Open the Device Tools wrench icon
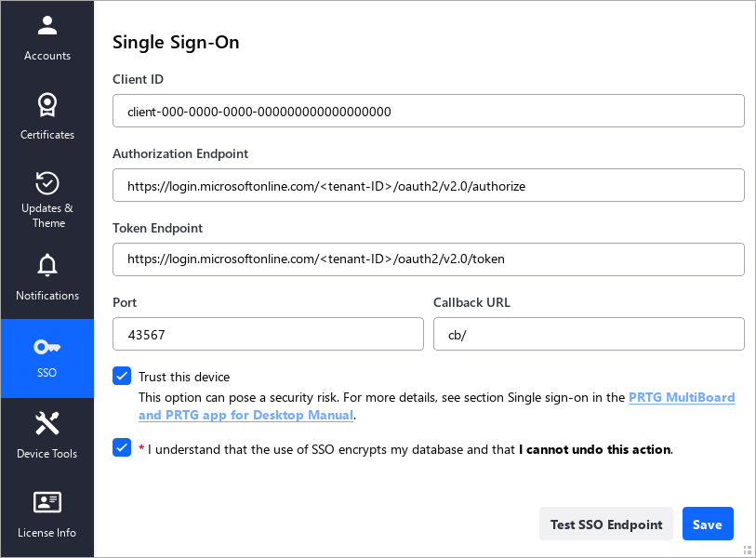This screenshot has height=558, width=756. 47,423
